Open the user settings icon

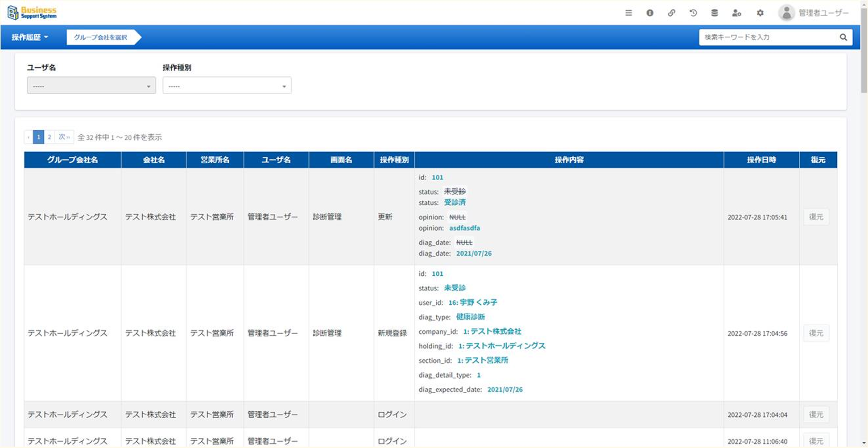point(736,13)
